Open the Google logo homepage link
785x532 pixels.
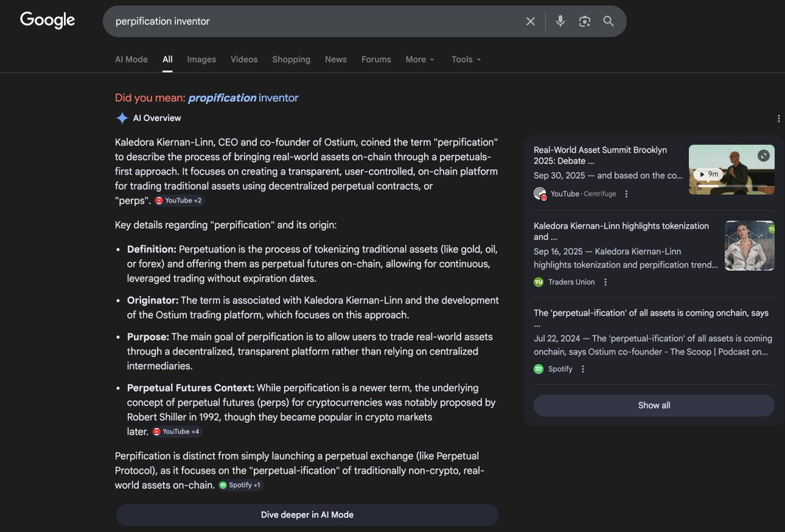pos(48,20)
